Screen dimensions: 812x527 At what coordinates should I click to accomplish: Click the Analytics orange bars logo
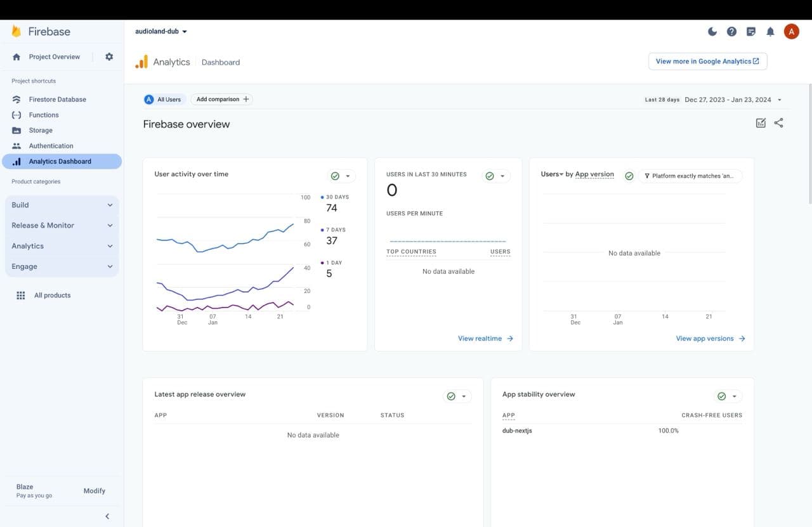(141, 62)
